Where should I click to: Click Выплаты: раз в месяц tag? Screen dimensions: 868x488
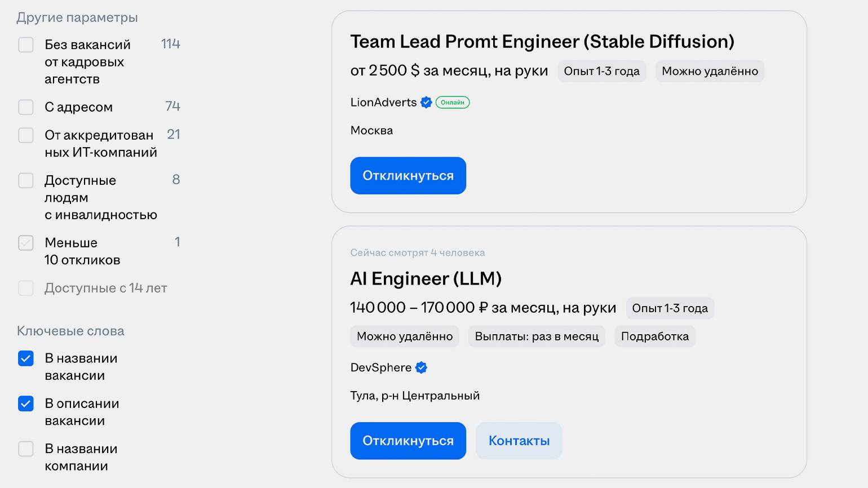tap(536, 336)
